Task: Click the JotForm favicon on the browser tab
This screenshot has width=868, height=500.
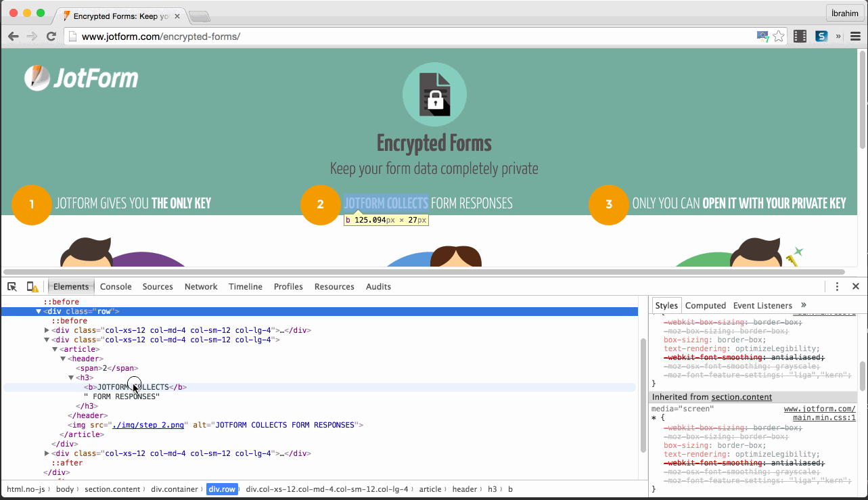Action: [x=66, y=16]
